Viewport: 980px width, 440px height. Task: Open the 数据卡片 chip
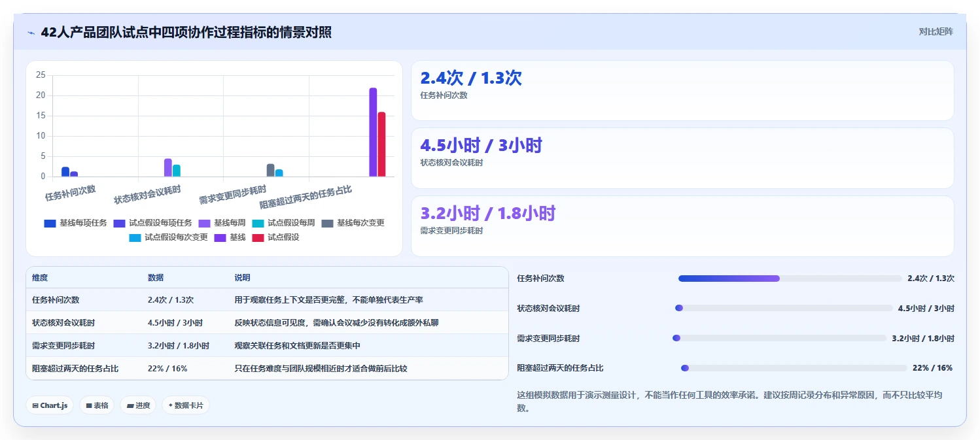click(x=186, y=405)
